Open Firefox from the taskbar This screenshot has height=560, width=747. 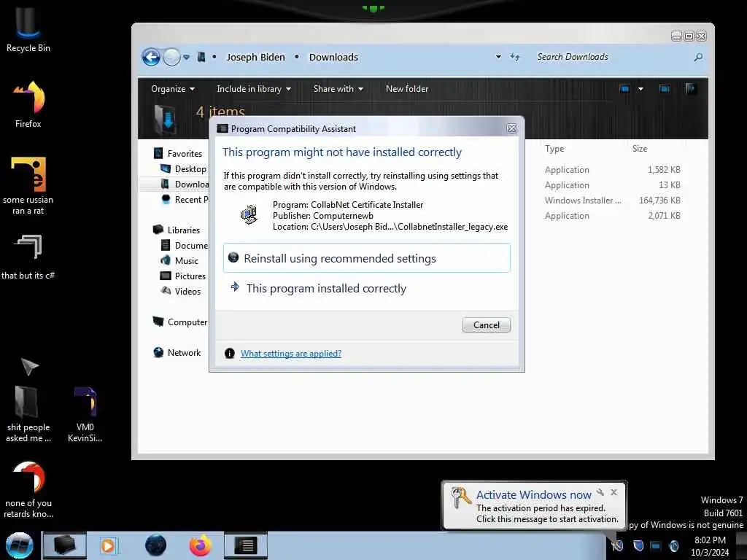click(x=200, y=545)
